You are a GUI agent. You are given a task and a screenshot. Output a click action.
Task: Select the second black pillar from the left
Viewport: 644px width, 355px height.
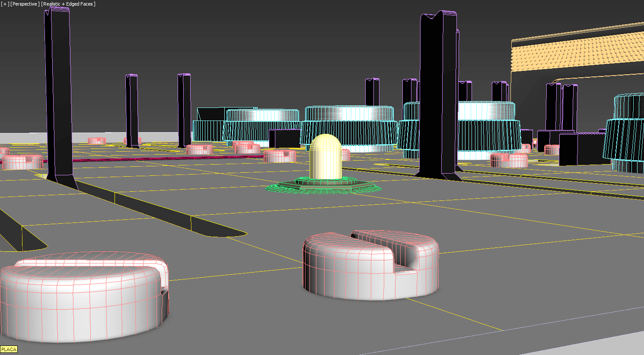point(131,110)
